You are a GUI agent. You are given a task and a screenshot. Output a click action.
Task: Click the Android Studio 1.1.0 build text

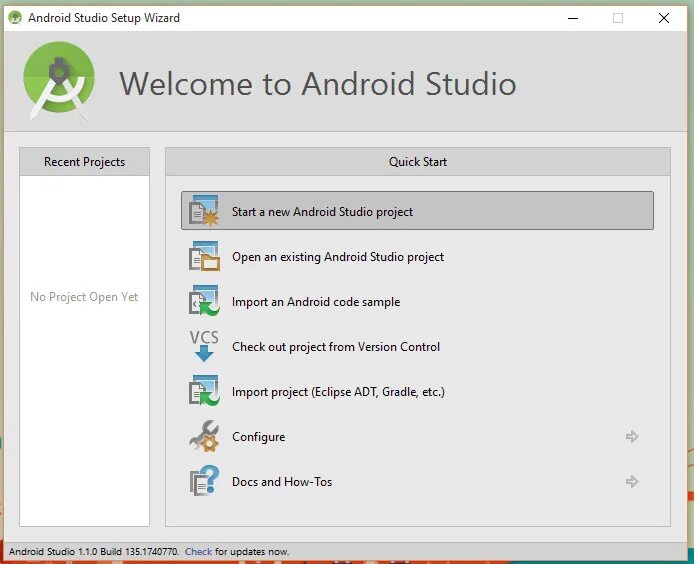[x=93, y=552]
